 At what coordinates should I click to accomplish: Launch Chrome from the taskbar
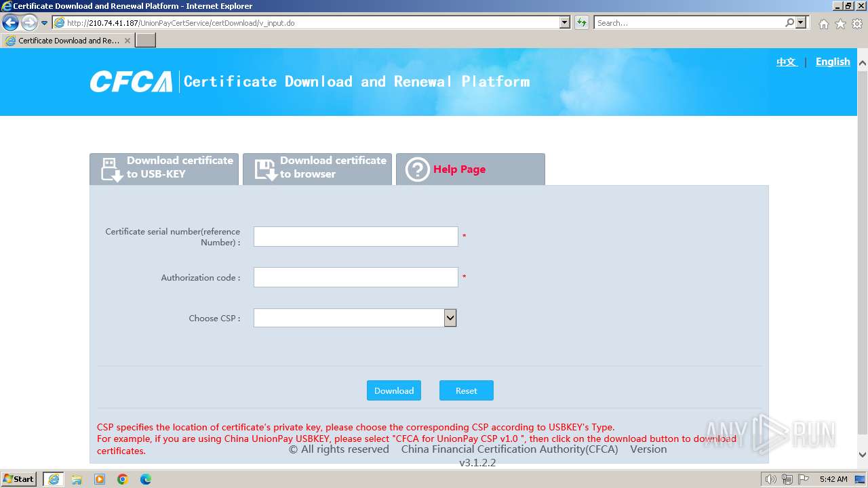[123, 479]
